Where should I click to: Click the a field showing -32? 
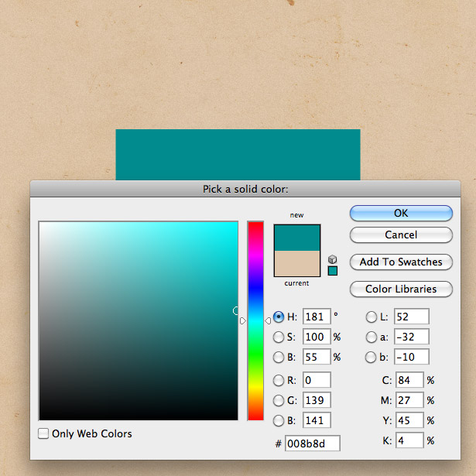[x=412, y=337]
